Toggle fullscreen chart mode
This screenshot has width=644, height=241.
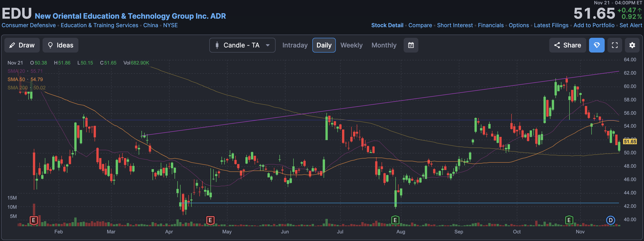pyautogui.click(x=615, y=45)
